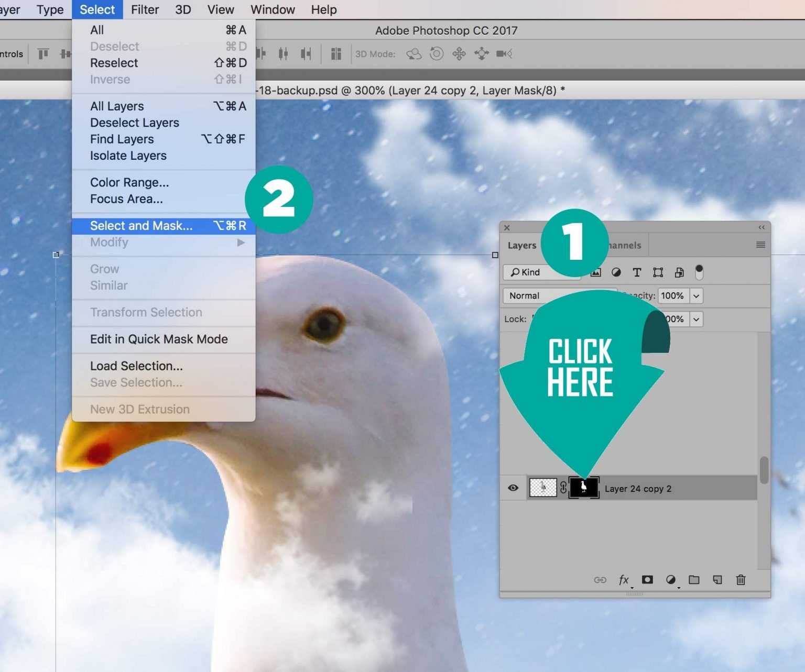This screenshot has width=805, height=672.
Task: Add a layer mask from the Layers panel
Action: pos(647,580)
